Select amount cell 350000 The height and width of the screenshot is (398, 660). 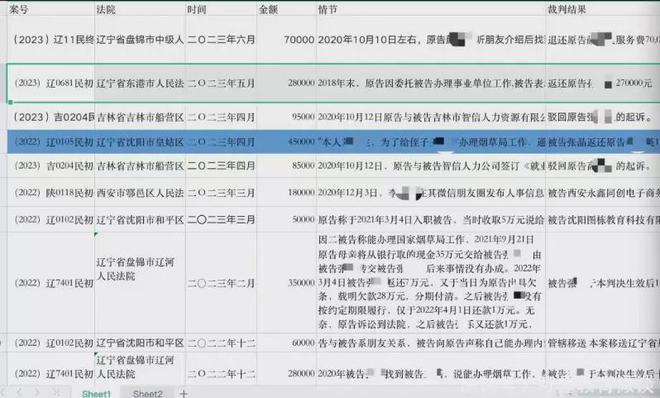tap(287, 283)
